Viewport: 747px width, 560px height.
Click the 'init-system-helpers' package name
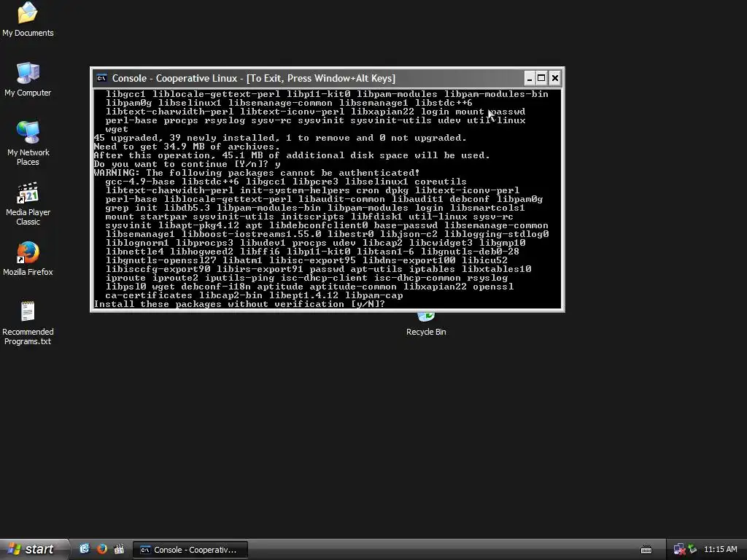tap(295, 190)
